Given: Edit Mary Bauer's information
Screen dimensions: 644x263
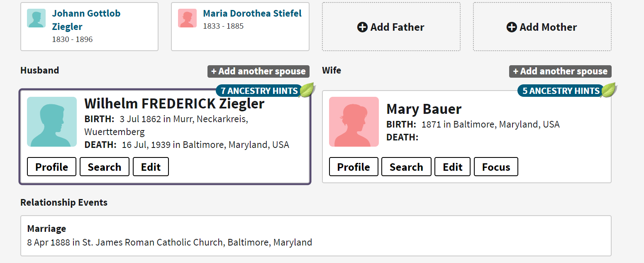Looking at the screenshot, I should (x=452, y=167).
